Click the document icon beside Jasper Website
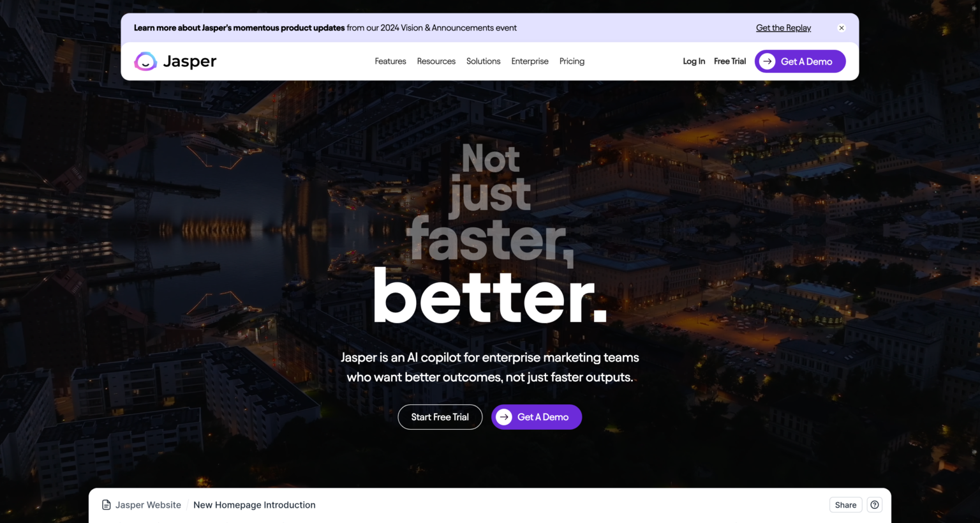980x523 pixels. pos(107,505)
